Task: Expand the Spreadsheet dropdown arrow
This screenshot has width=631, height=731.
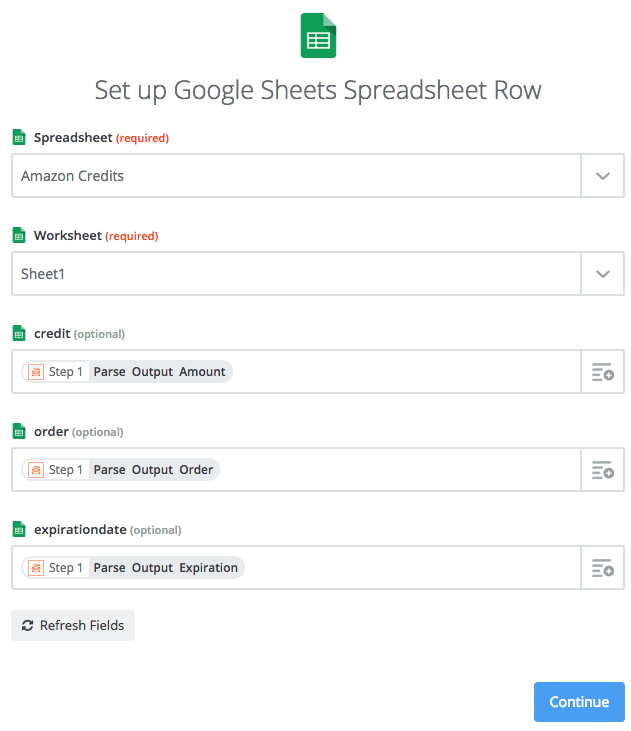Action: tap(602, 176)
